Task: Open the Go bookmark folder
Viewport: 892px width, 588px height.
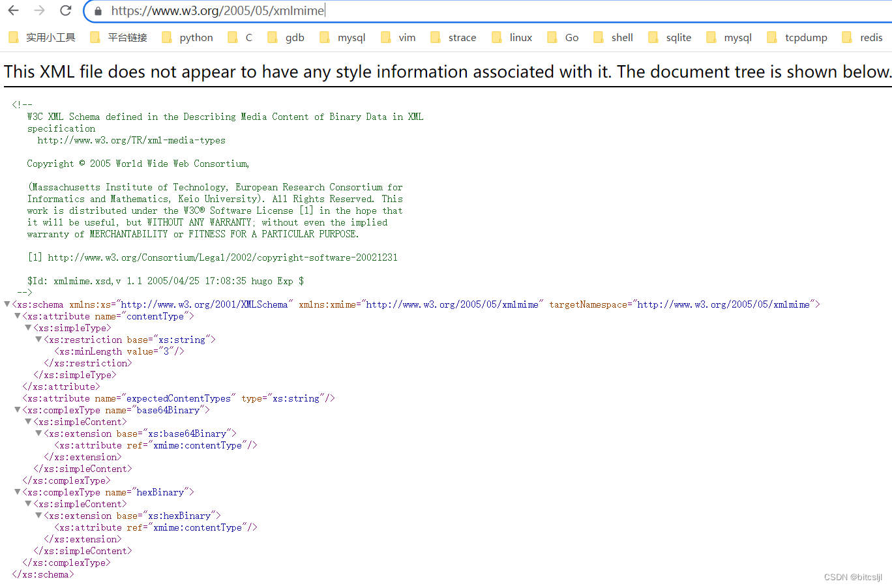Action: click(x=563, y=37)
